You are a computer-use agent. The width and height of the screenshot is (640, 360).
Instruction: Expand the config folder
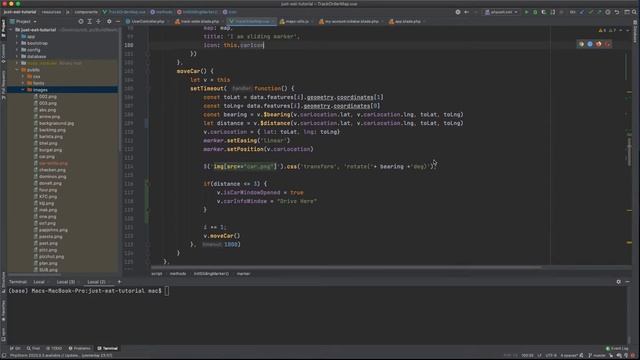17,50
